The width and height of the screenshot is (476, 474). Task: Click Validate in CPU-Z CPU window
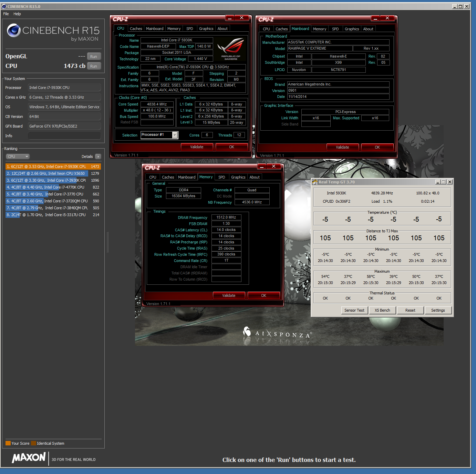pos(197,147)
